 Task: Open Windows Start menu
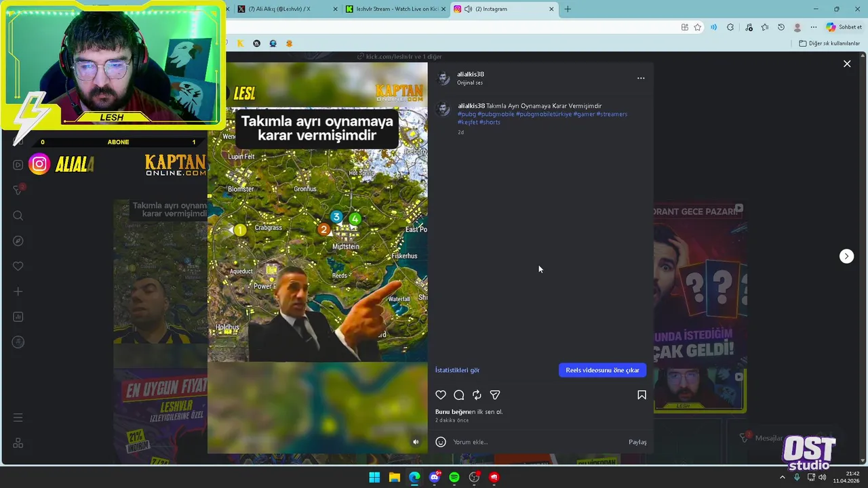point(374,477)
